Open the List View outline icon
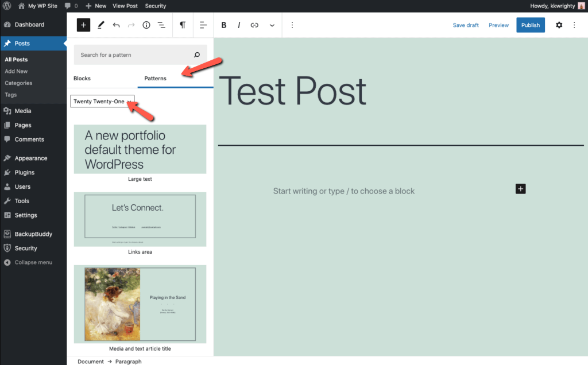Image resolution: width=588 pixels, height=365 pixels. pyautogui.click(x=161, y=25)
